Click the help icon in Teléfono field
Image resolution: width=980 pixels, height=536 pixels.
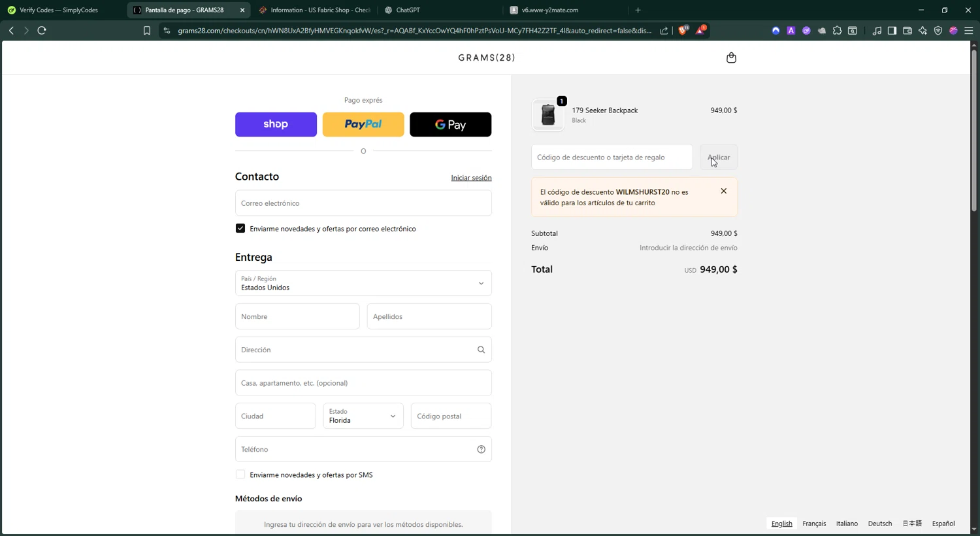point(481,449)
